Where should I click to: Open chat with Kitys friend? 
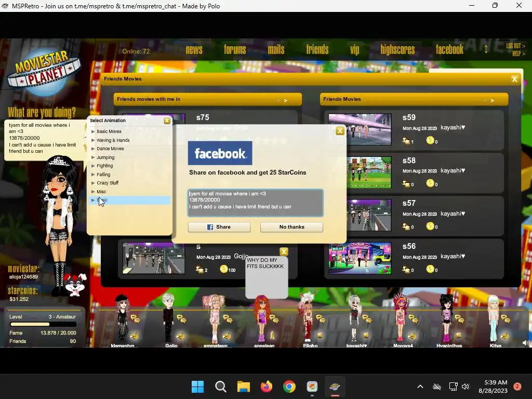(x=506, y=319)
